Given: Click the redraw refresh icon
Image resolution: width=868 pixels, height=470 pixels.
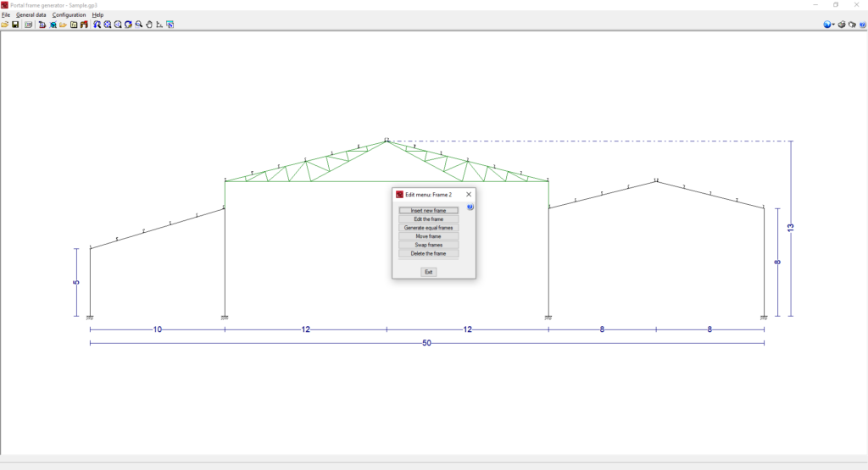Looking at the screenshot, I should pyautogui.click(x=129, y=25).
